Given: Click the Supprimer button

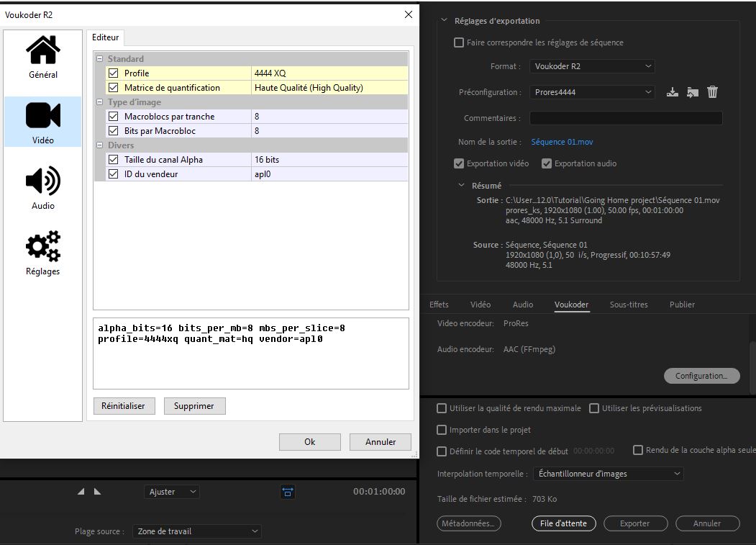Looking at the screenshot, I should (x=193, y=406).
